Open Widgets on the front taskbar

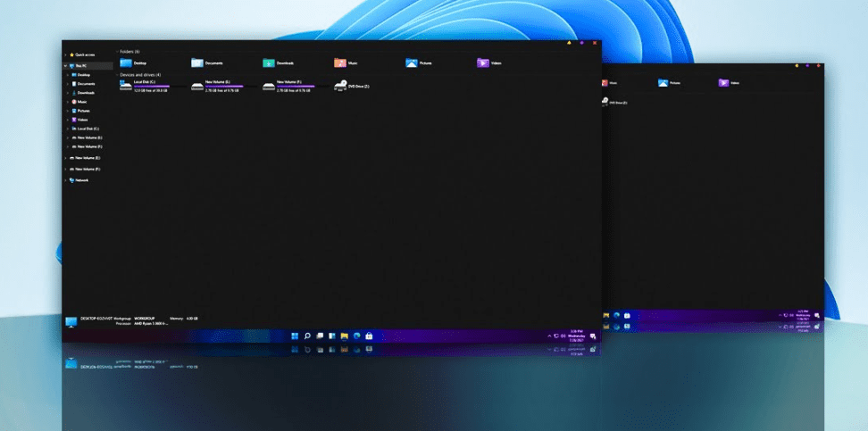(x=332, y=336)
